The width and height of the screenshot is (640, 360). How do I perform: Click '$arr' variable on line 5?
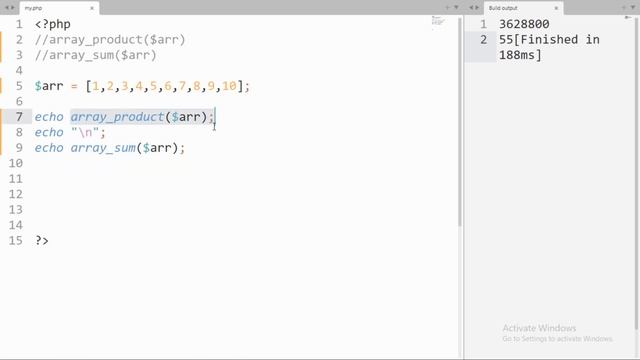coord(49,86)
